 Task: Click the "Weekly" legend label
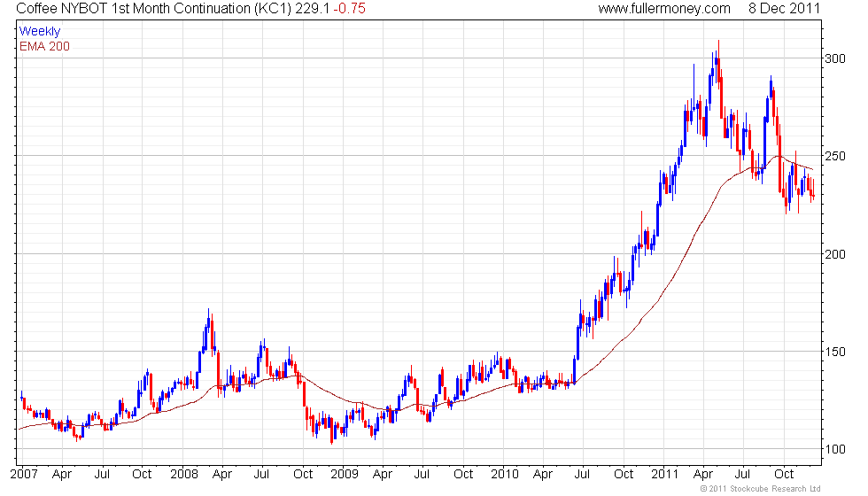coord(39,32)
